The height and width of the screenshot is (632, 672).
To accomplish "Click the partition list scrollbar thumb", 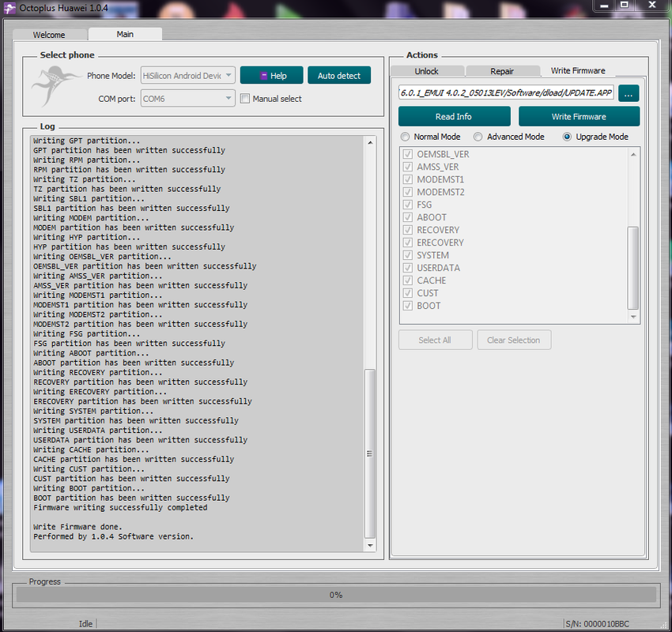I will [x=633, y=268].
